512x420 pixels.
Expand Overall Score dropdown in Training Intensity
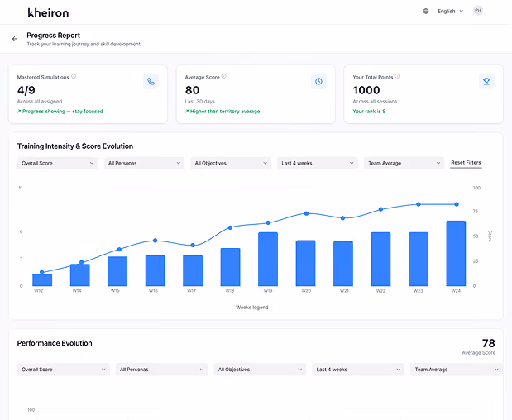[x=57, y=163]
